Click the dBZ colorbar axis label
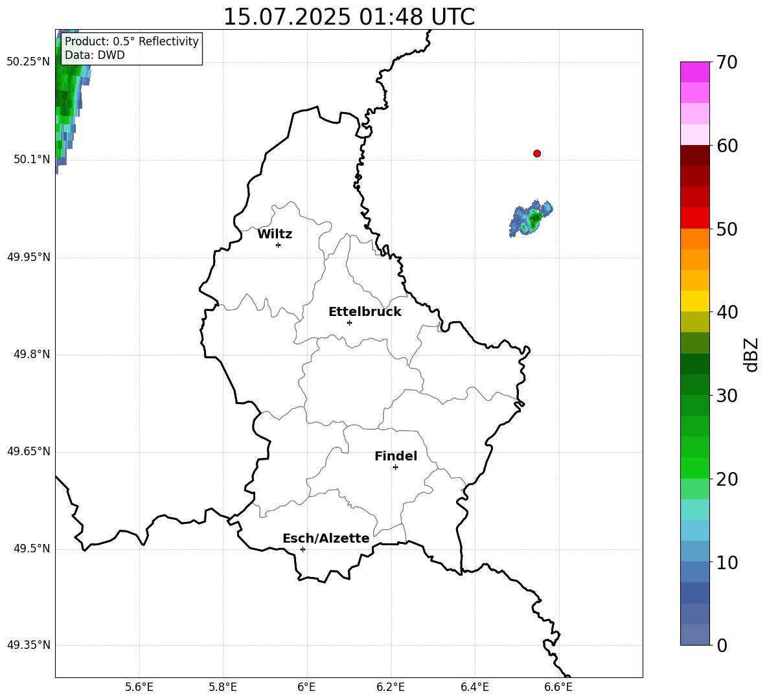This screenshot has width=767, height=700. point(751,354)
